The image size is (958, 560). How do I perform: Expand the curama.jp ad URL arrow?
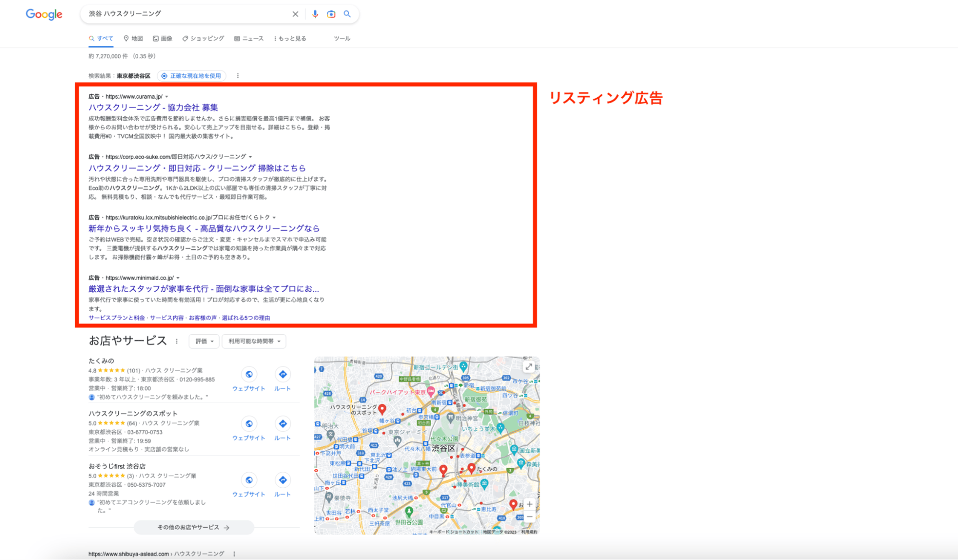coord(167,97)
